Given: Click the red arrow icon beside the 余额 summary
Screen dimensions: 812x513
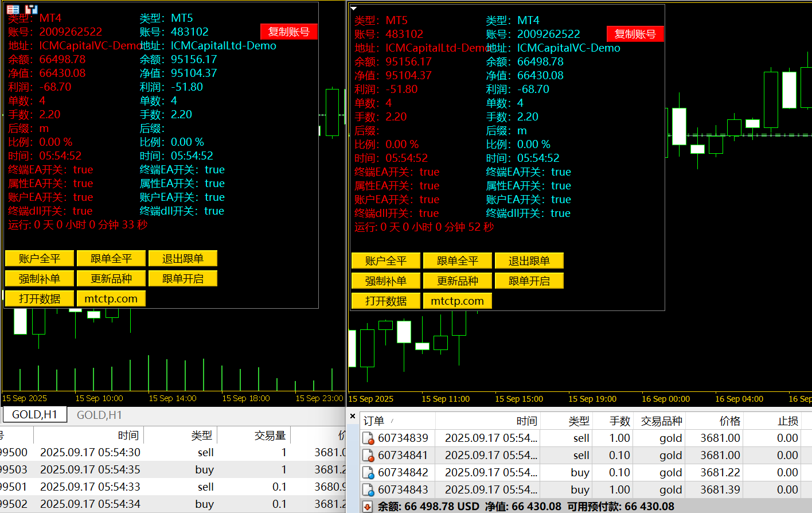Looking at the screenshot, I should pyautogui.click(x=368, y=507).
